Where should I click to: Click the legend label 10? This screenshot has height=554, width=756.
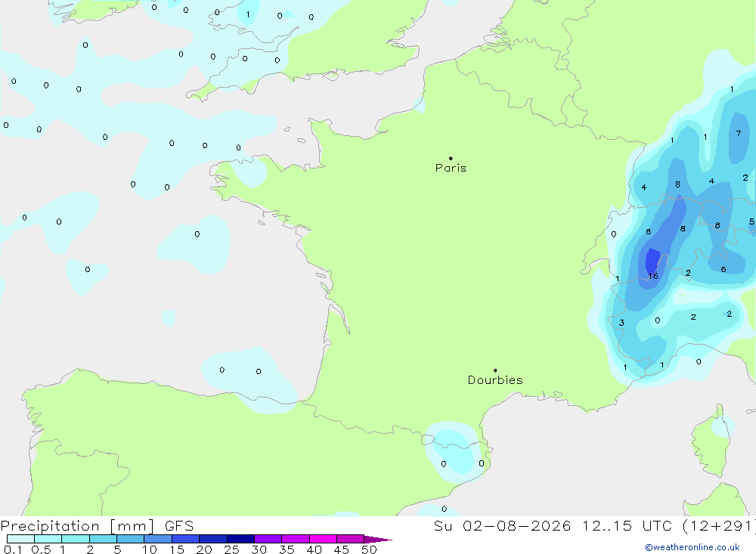point(149,549)
